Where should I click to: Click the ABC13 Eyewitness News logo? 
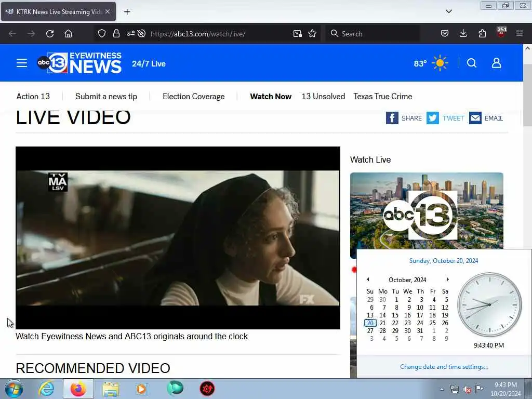79,63
